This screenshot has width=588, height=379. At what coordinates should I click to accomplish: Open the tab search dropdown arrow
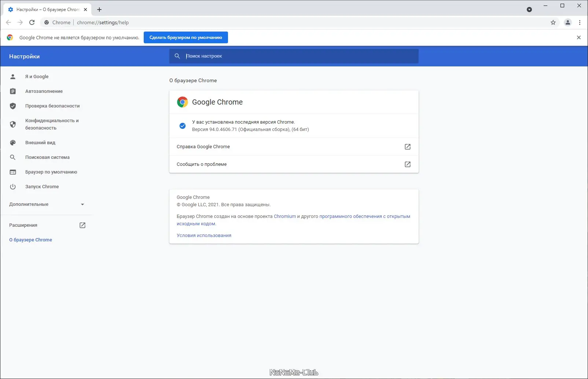point(529,10)
